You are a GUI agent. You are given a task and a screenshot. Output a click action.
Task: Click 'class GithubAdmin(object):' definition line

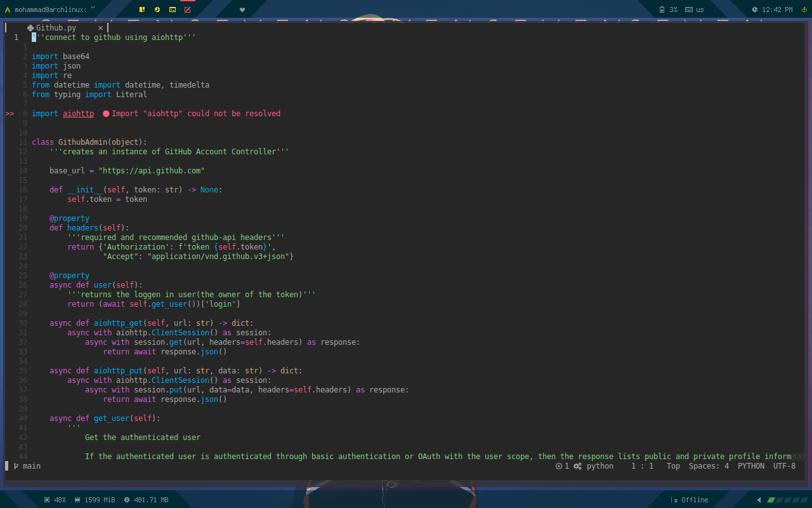89,142
